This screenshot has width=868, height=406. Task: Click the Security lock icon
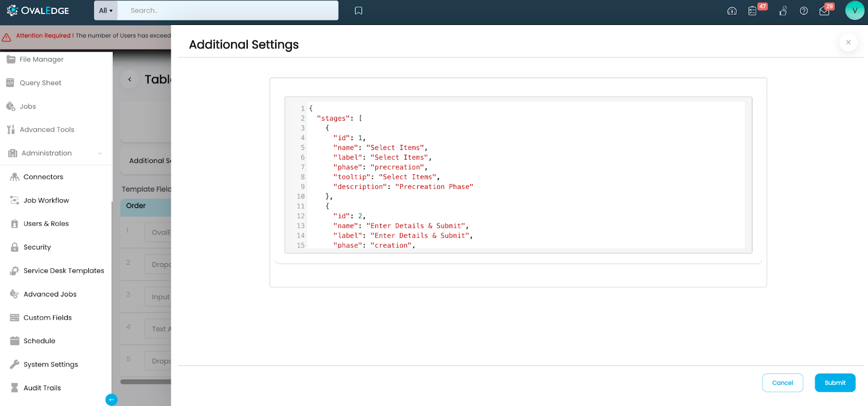pos(15,247)
